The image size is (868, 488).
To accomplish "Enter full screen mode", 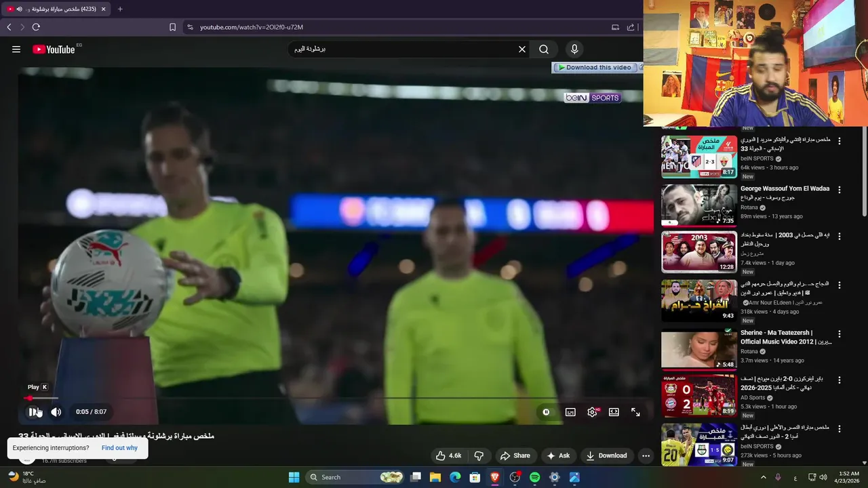I will pyautogui.click(x=635, y=412).
